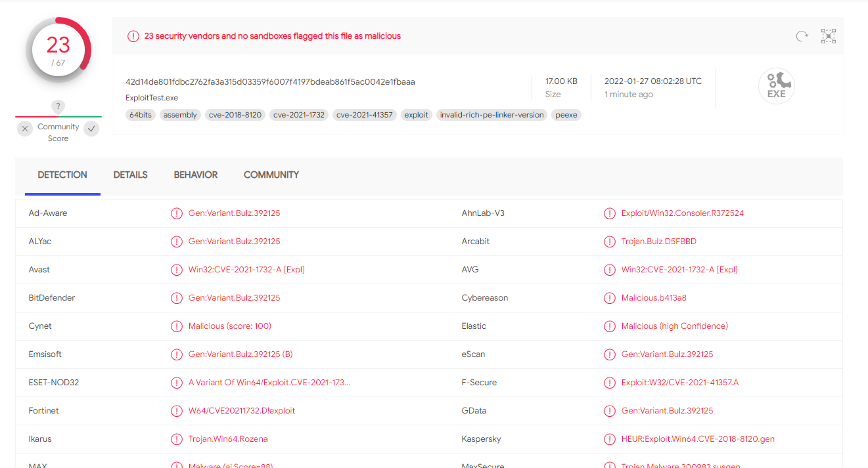868x468 pixels.
Task: Click the cve-2018-8120 tag
Action: [235, 115]
